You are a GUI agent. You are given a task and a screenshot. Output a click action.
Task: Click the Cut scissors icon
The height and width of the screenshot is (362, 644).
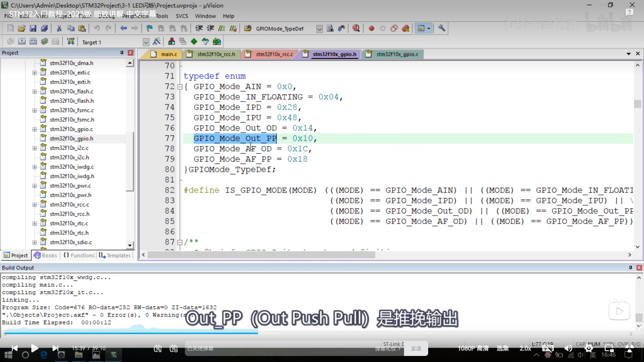(x=59, y=28)
